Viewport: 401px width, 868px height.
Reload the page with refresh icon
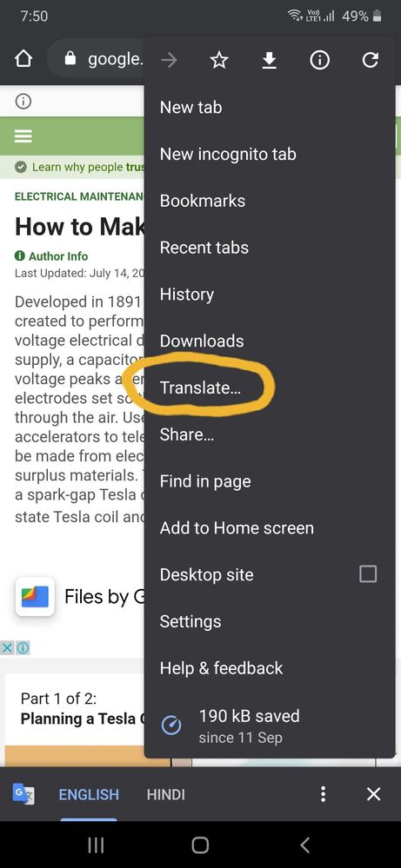point(370,60)
